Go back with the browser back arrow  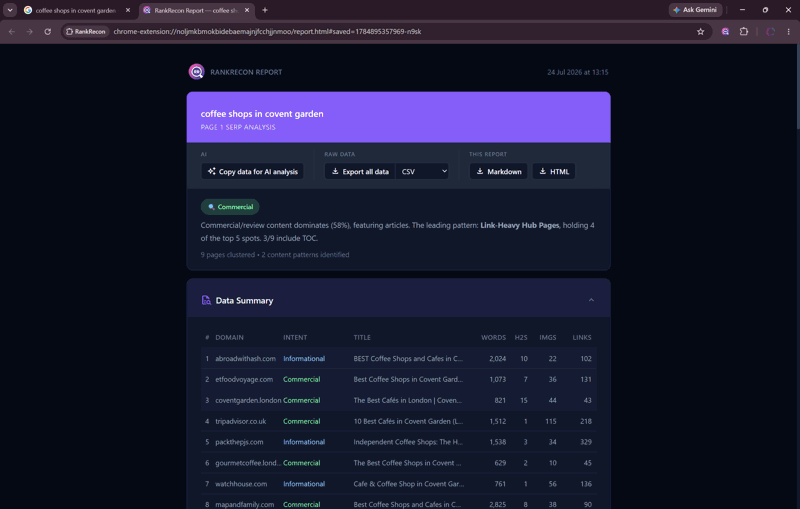pos(12,32)
